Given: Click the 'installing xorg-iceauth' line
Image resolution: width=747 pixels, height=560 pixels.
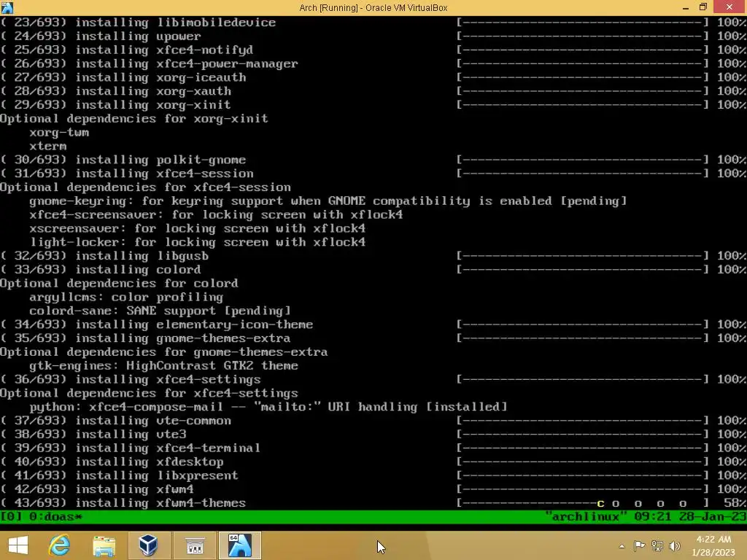Looking at the screenshot, I should (123, 77).
